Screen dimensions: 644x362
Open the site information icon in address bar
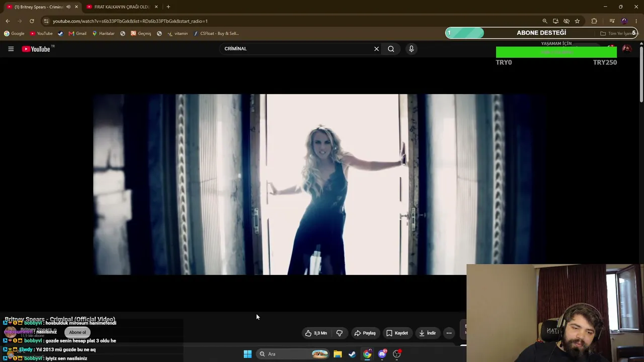point(46,21)
